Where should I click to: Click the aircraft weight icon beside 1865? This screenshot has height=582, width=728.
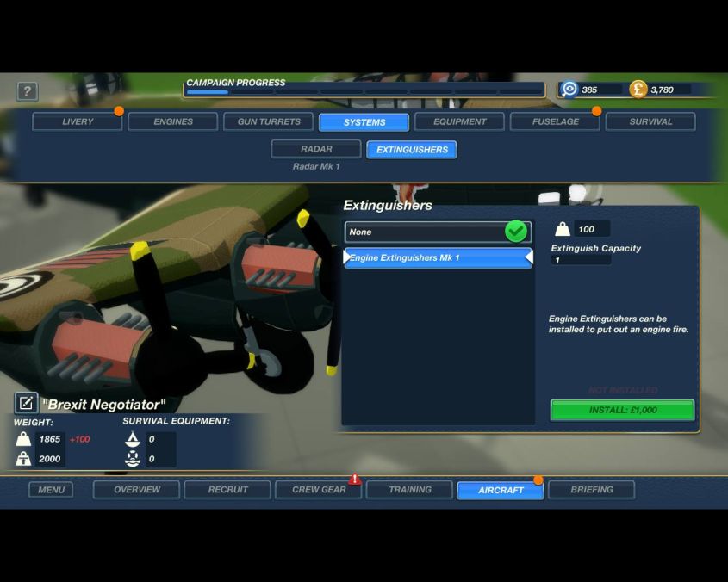pos(23,439)
